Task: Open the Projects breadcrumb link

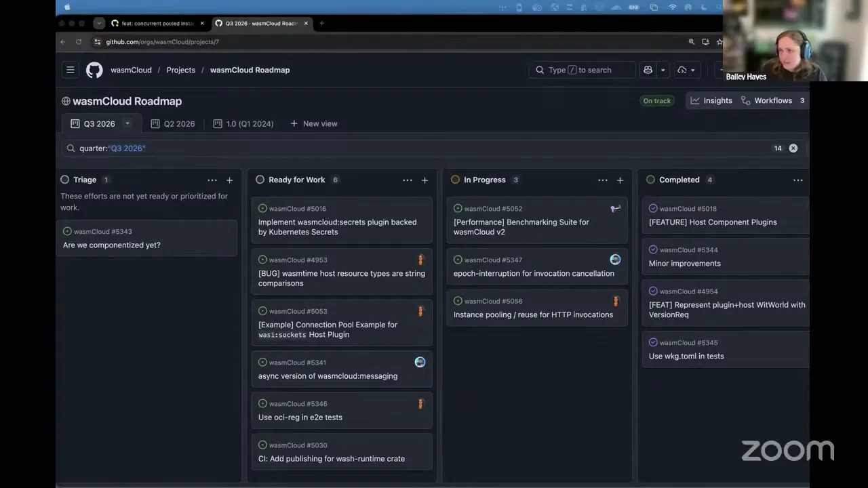Action: coord(180,70)
